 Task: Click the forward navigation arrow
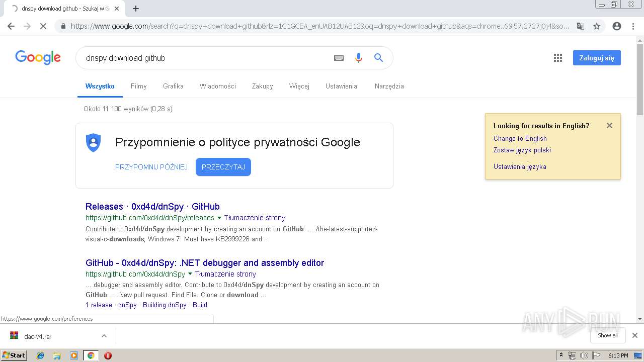pos(27,26)
